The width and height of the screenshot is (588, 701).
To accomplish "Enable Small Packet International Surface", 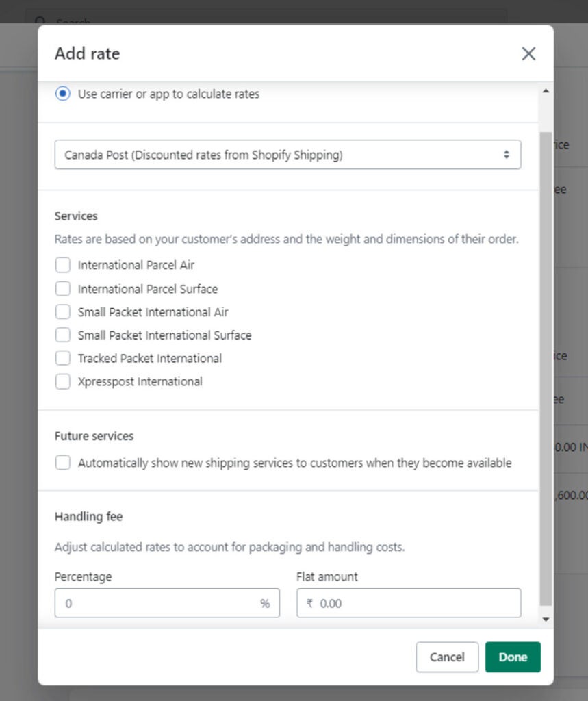I will point(62,335).
